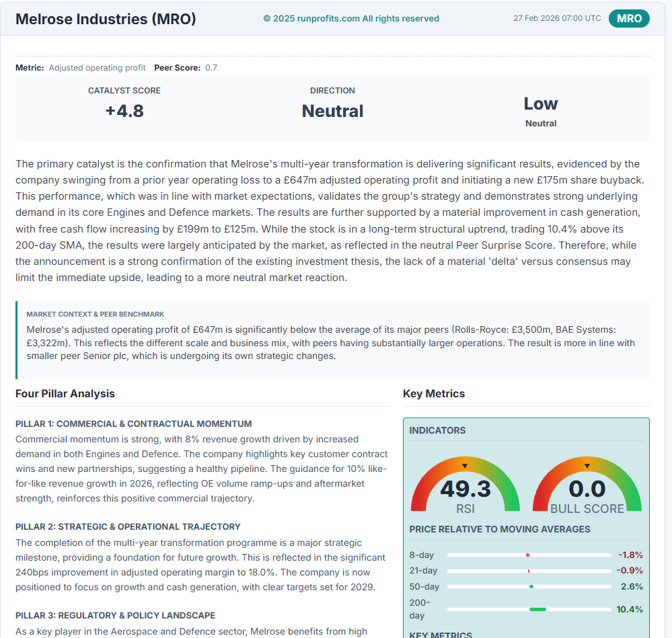Click the Key Metrics heading
672x638 pixels.
[x=434, y=393]
